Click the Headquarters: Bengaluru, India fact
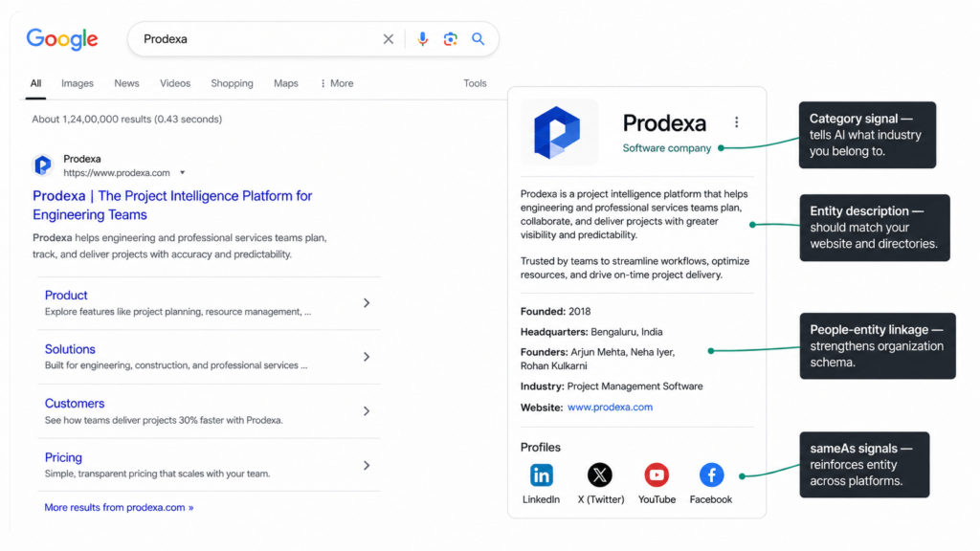980x551 pixels. tap(591, 332)
